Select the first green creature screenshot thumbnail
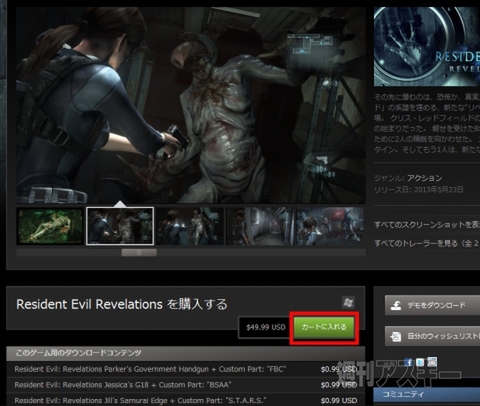 pyautogui.click(x=50, y=226)
